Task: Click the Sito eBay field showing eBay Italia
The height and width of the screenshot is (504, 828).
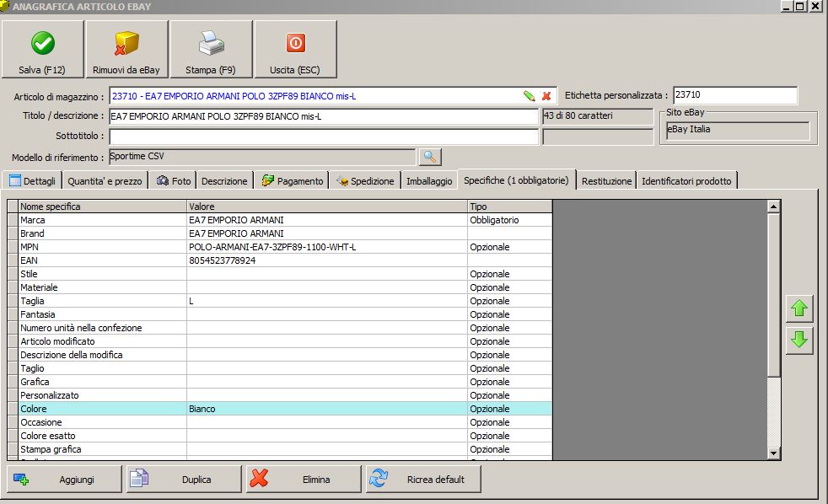Action: [738, 131]
